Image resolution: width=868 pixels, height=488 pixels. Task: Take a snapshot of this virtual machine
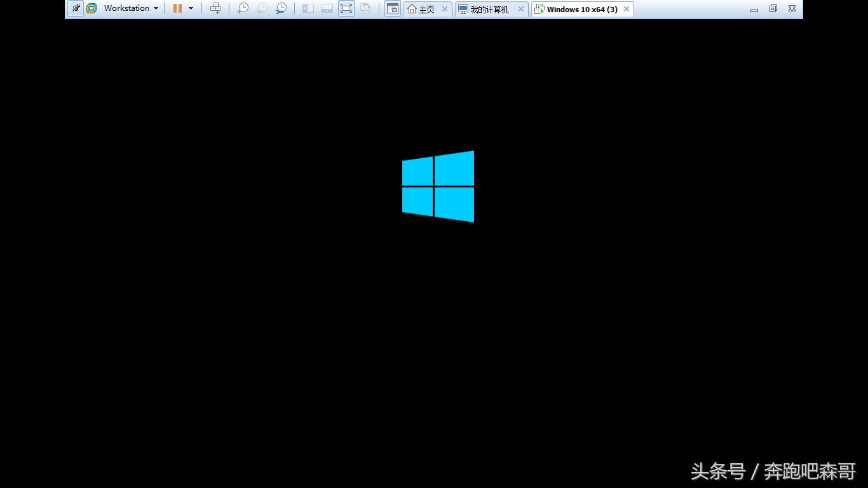click(243, 8)
